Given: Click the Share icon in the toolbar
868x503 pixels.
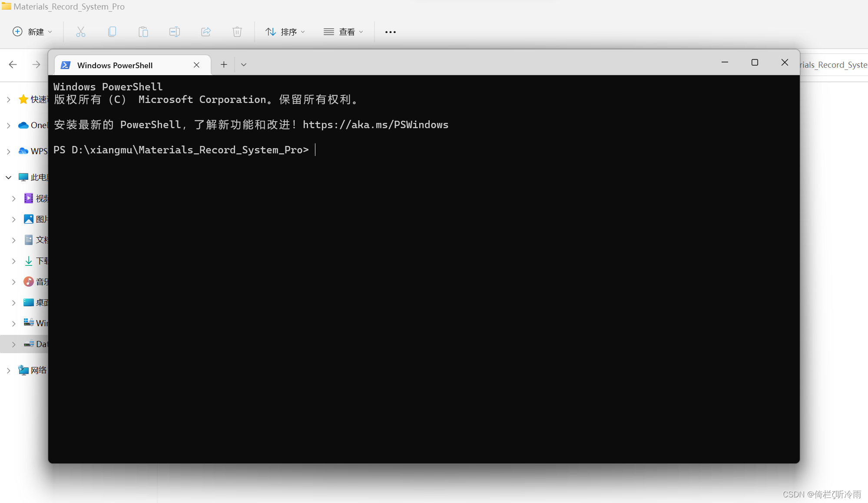Looking at the screenshot, I should coord(206,31).
